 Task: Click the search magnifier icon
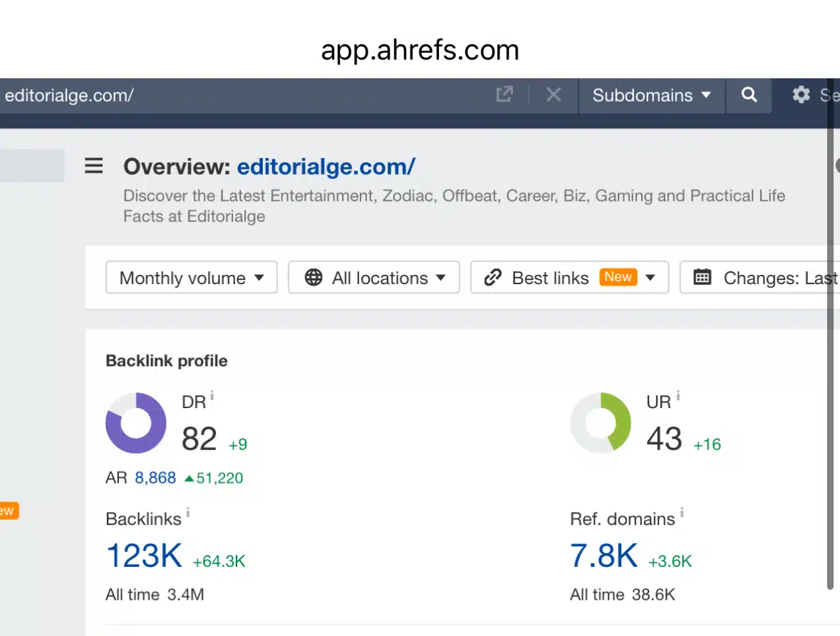pos(748,95)
